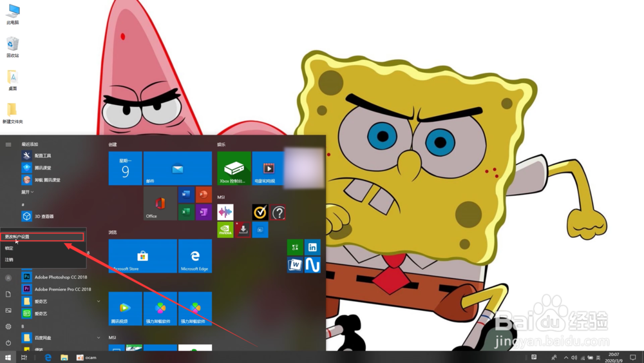Open Documents icon in Start sidebar
Viewport: 644px width, 363px height.
coord(8,295)
